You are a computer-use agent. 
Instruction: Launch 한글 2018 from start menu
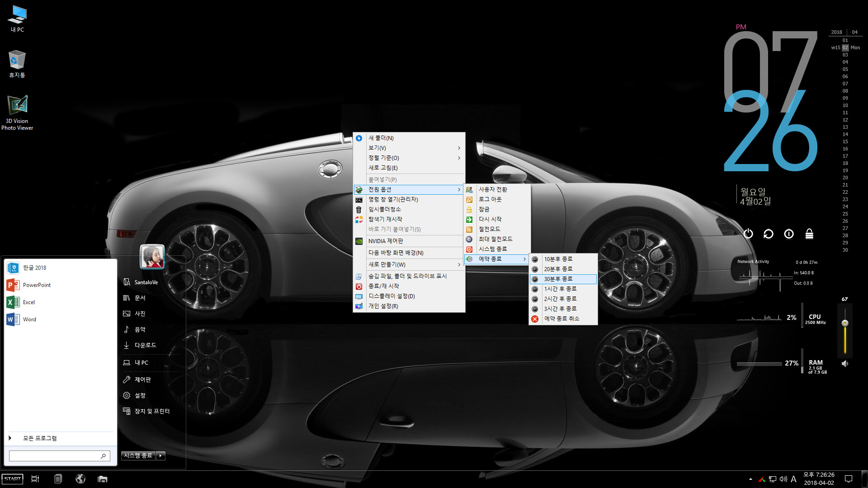60,268
